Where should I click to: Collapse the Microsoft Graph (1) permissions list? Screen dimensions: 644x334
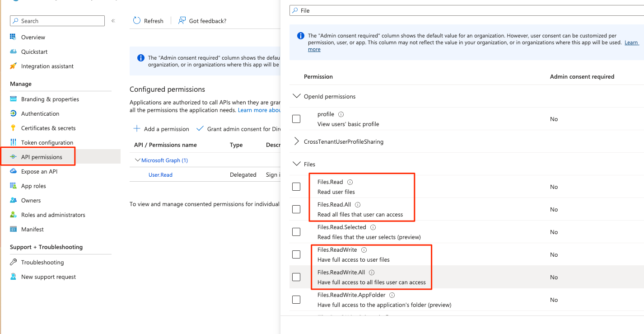point(137,160)
